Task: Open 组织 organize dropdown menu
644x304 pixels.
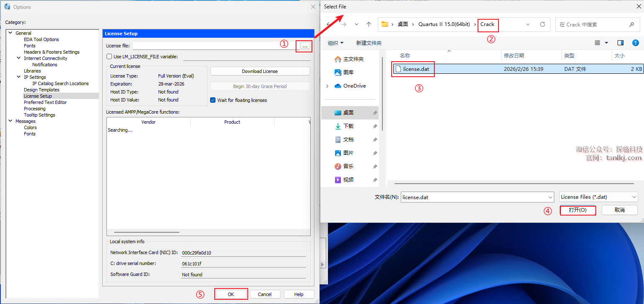Action: tap(335, 43)
